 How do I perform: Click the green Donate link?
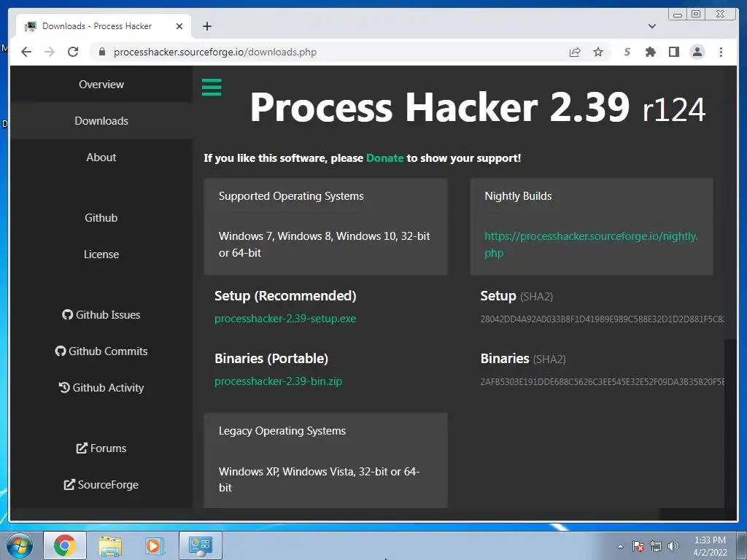pyautogui.click(x=384, y=158)
